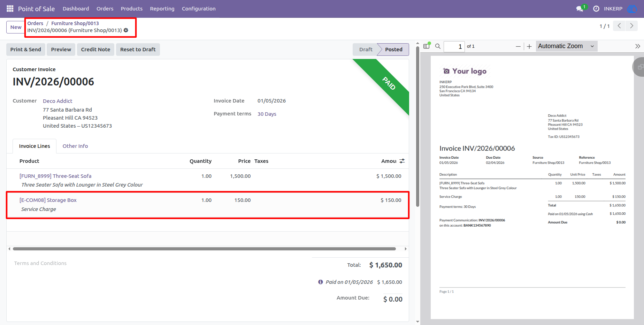Click payment info circle icon

click(321, 282)
